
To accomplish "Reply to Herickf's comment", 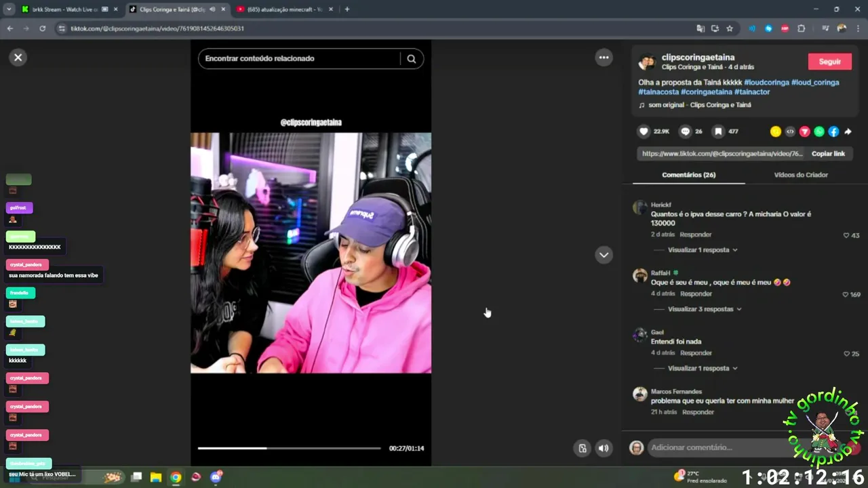I will click(696, 235).
